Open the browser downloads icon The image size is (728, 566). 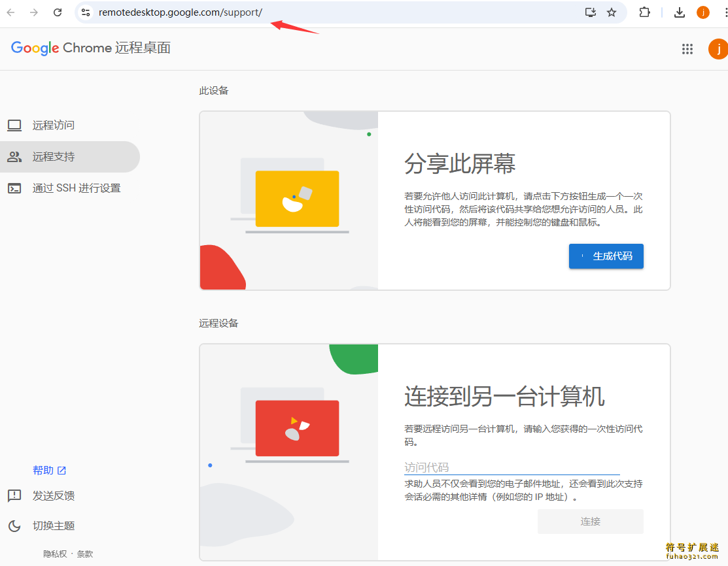point(679,12)
